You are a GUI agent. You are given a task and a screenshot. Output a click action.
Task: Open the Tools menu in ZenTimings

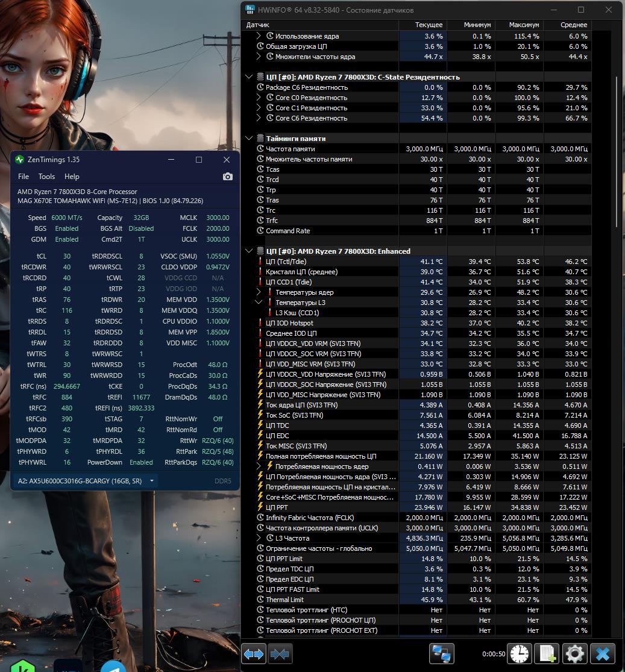pyautogui.click(x=47, y=177)
